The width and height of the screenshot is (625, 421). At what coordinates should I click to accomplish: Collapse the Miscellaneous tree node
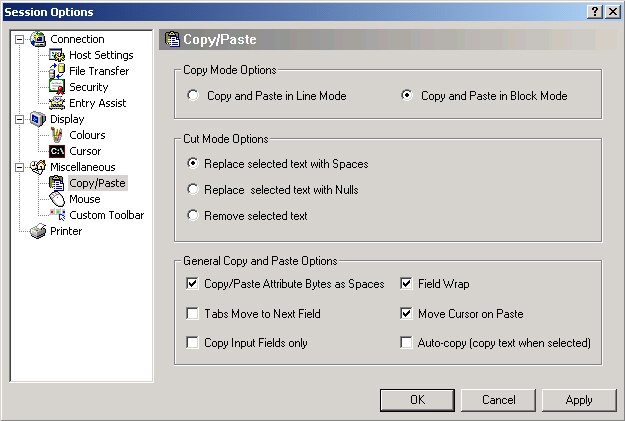pos(20,167)
